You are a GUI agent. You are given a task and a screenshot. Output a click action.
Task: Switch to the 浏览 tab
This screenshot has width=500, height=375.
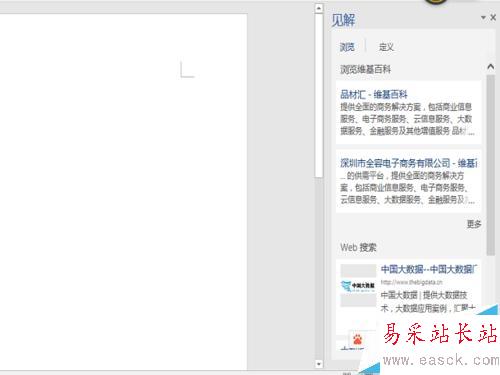347,47
